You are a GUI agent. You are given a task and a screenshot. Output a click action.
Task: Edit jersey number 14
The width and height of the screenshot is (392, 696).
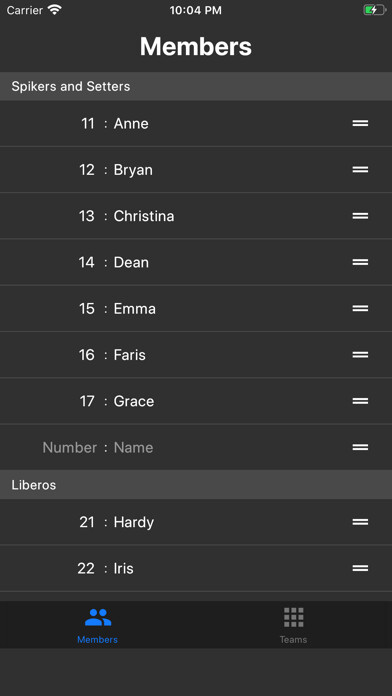point(87,262)
